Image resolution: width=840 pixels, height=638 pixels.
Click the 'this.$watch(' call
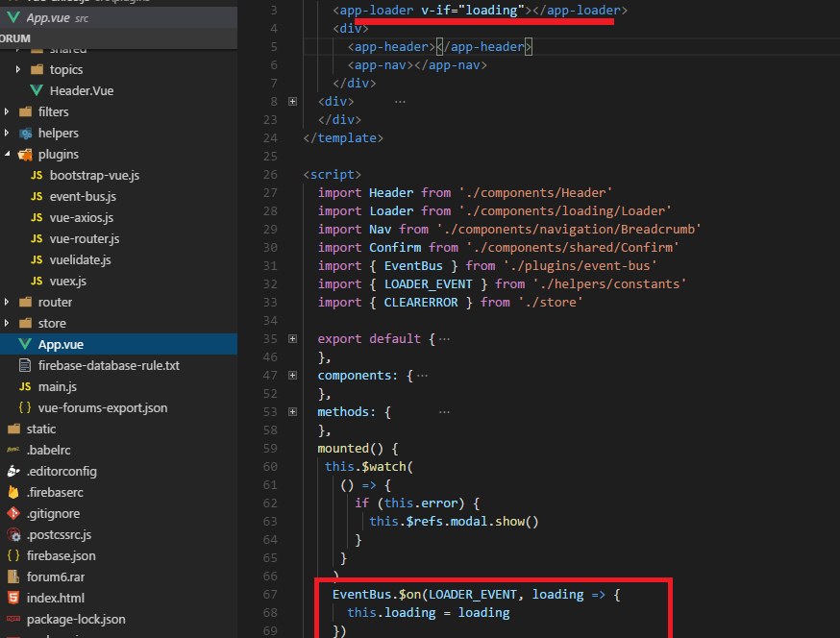[369, 467]
